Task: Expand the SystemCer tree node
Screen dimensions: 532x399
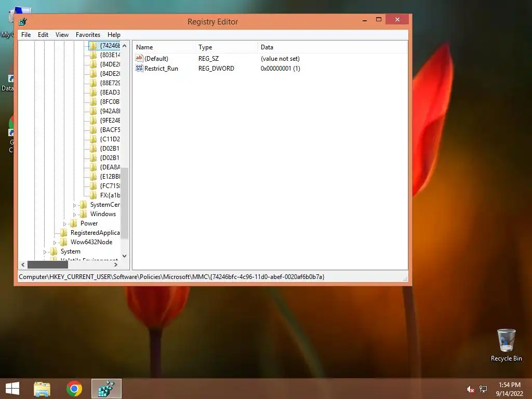Action: coord(74,205)
